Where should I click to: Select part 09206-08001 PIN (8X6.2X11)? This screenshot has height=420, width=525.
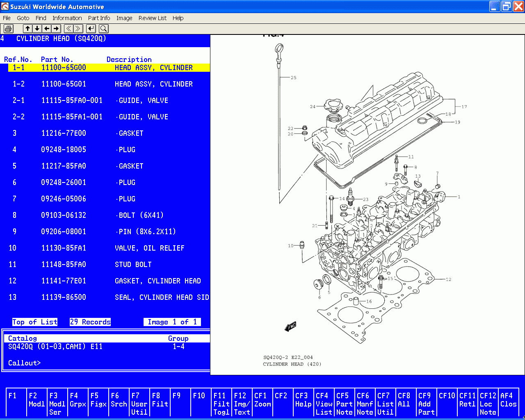(x=109, y=232)
